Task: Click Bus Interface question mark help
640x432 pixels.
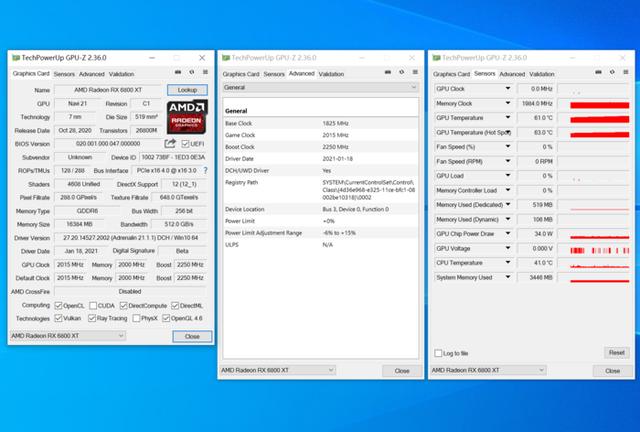Action: click(x=205, y=170)
